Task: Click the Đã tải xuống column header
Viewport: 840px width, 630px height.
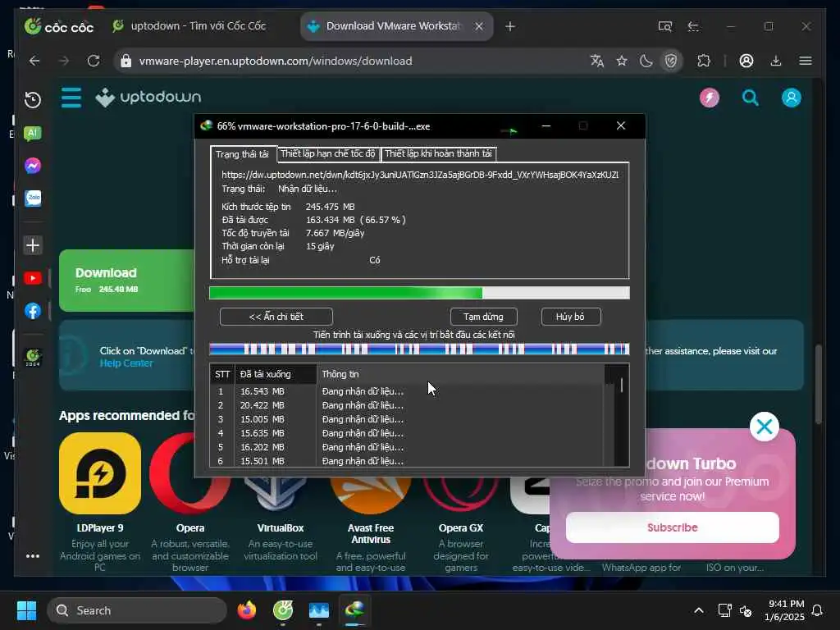Action: (276, 374)
